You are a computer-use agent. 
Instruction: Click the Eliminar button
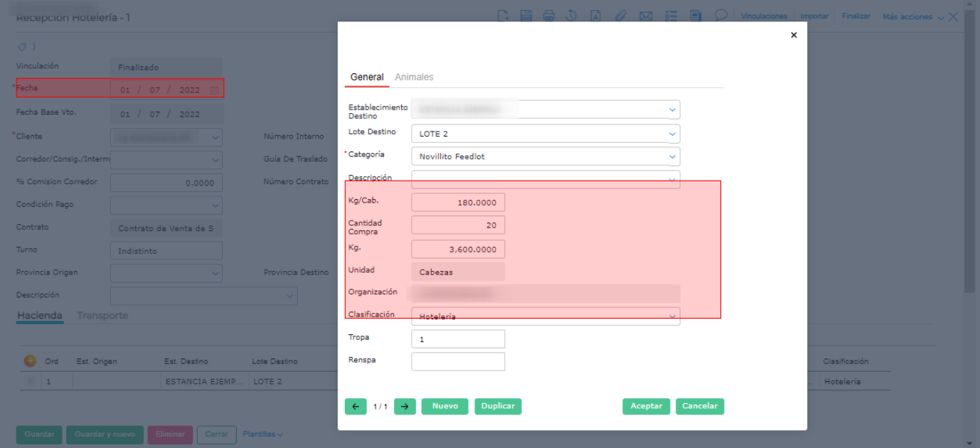(x=170, y=434)
